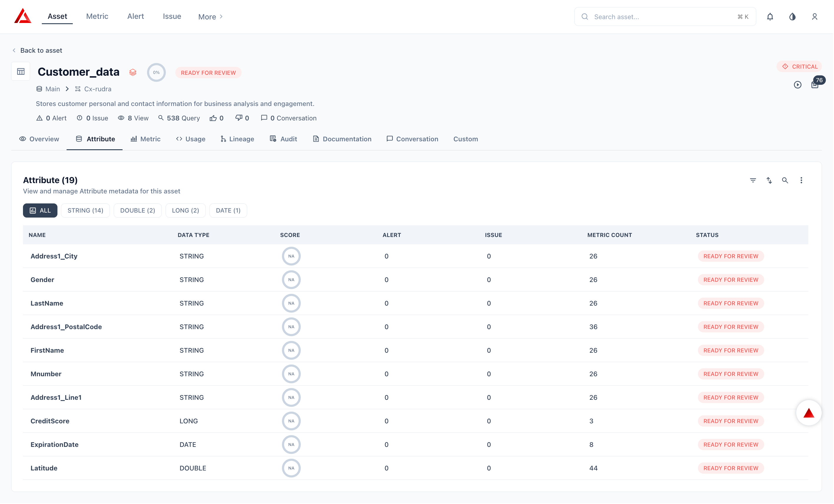Click the red layers icon next to Customer_data
The height and width of the screenshot is (504, 834).
coord(133,72)
